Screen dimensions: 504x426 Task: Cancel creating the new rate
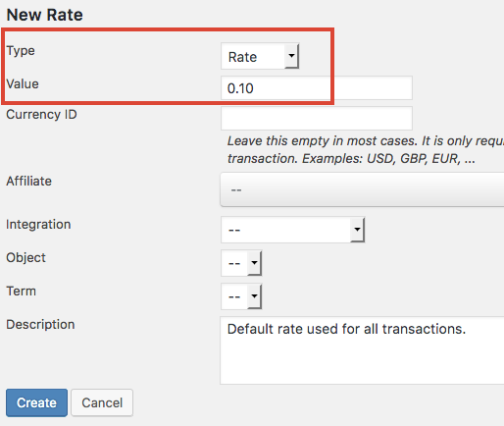pyautogui.click(x=102, y=402)
